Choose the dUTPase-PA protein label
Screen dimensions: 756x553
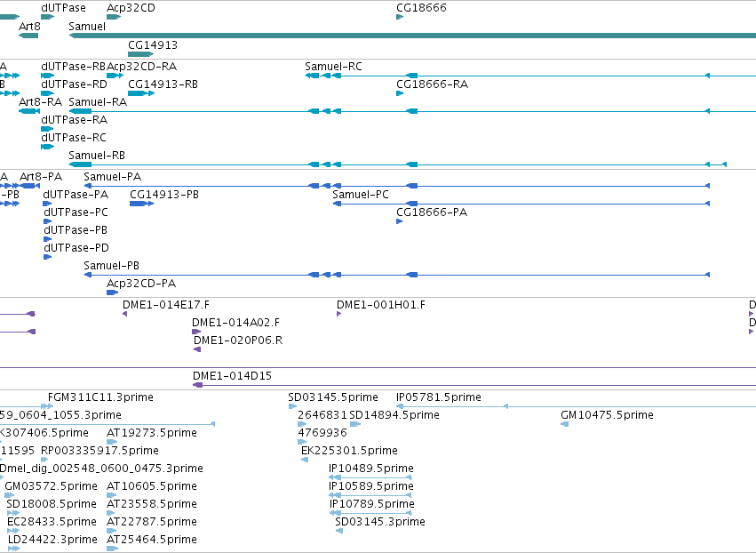(x=76, y=195)
